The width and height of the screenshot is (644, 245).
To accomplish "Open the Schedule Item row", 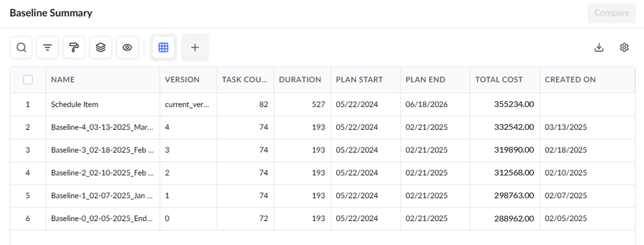I will click(x=322, y=104).
